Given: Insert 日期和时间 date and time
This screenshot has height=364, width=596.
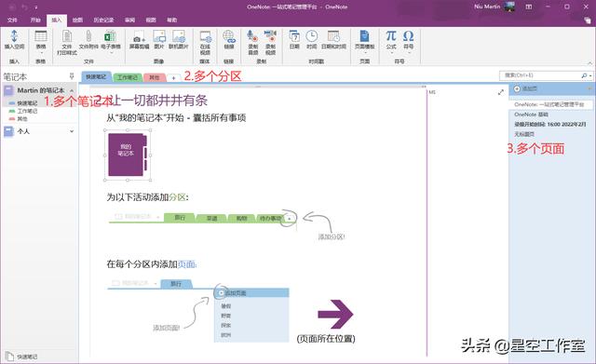Looking at the screenshot, I should 333,36.
